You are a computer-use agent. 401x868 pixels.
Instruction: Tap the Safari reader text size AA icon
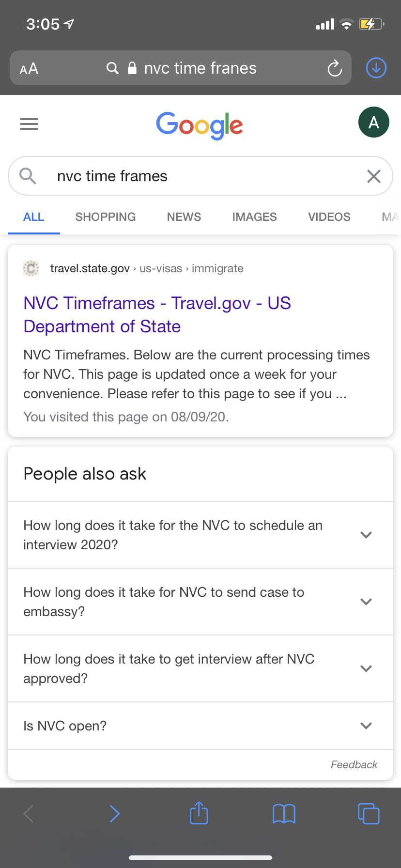click(x=29, y=68)
